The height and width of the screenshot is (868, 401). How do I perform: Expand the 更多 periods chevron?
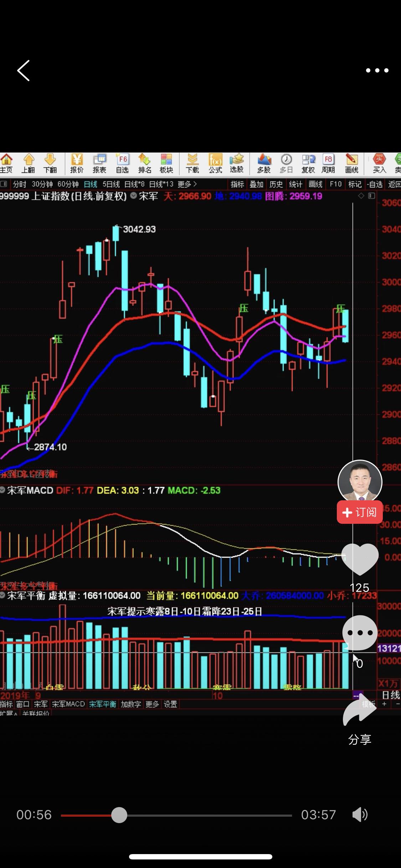187,184
